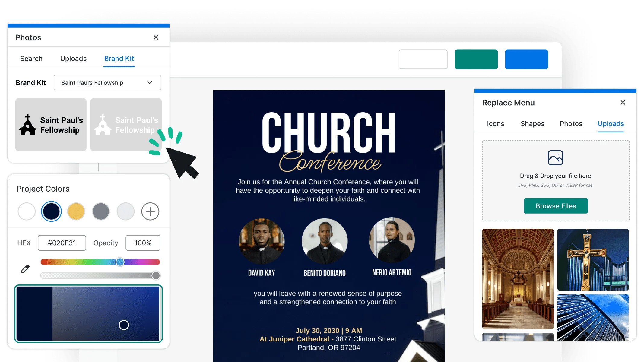Choose the cathedral interior photo thumbnail
644x362 pixels.
pos(518,278)
